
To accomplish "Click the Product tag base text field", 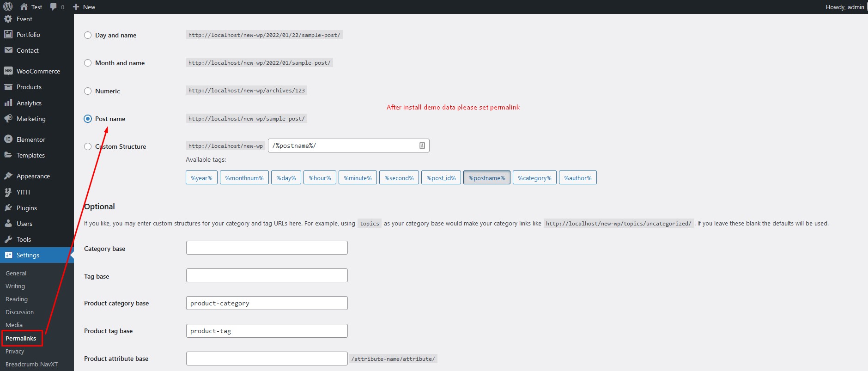I will (x=267, y=331).
